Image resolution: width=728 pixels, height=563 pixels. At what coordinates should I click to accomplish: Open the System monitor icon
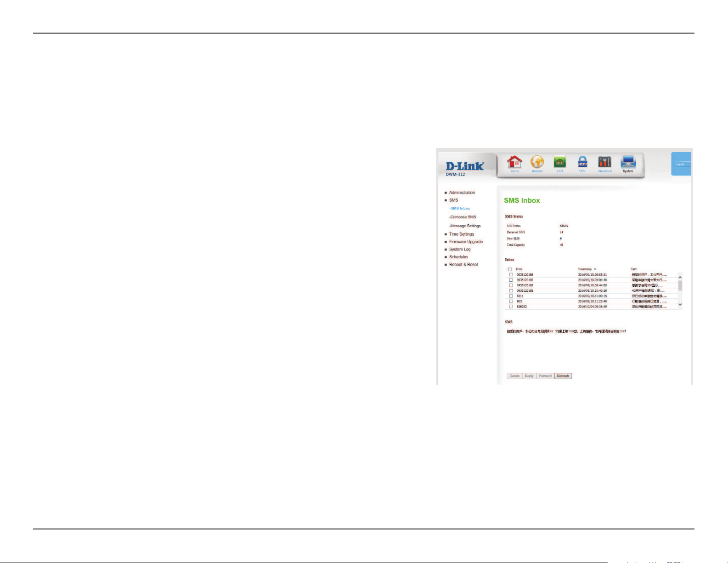point(628,164)
